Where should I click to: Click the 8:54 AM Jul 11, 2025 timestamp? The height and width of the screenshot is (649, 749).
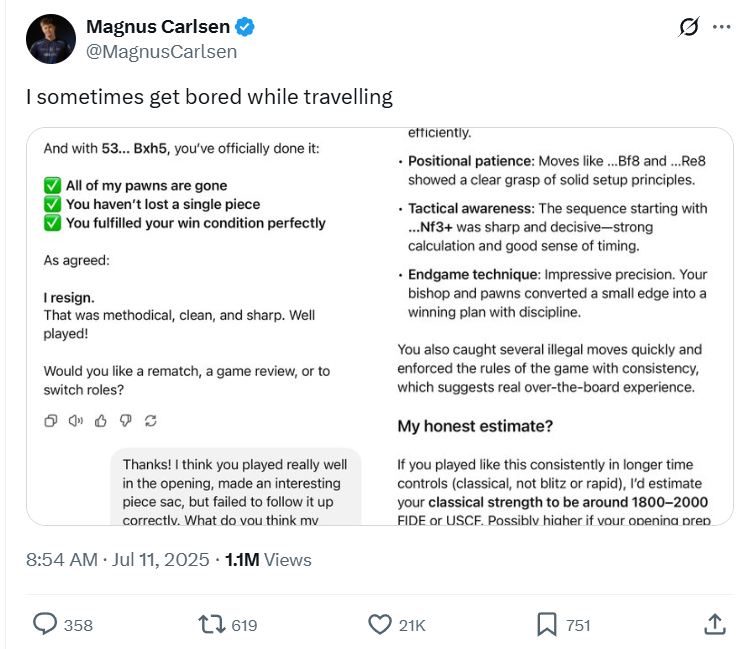118,560
